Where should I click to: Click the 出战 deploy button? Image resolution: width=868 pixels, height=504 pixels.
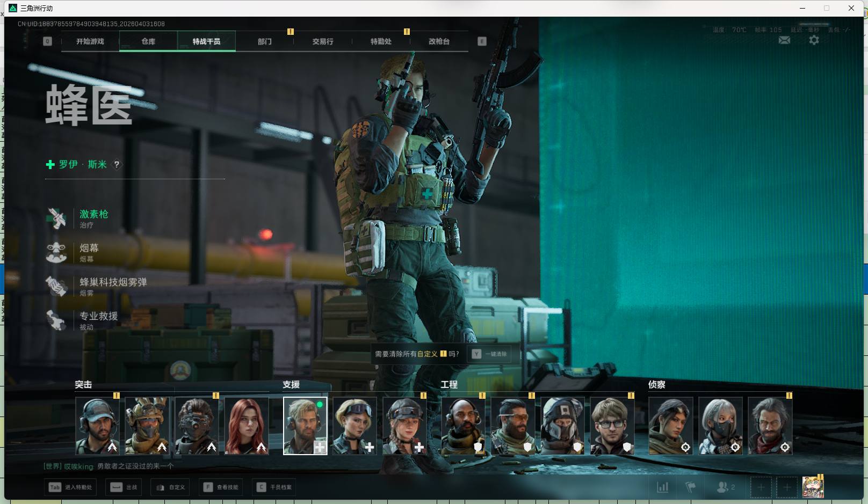(124, 487)
